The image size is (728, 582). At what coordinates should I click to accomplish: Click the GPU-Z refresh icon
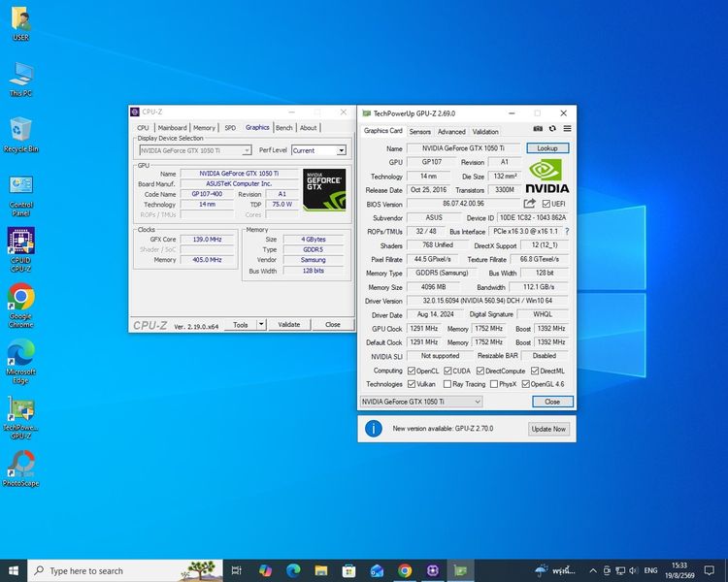coord(552,129)
